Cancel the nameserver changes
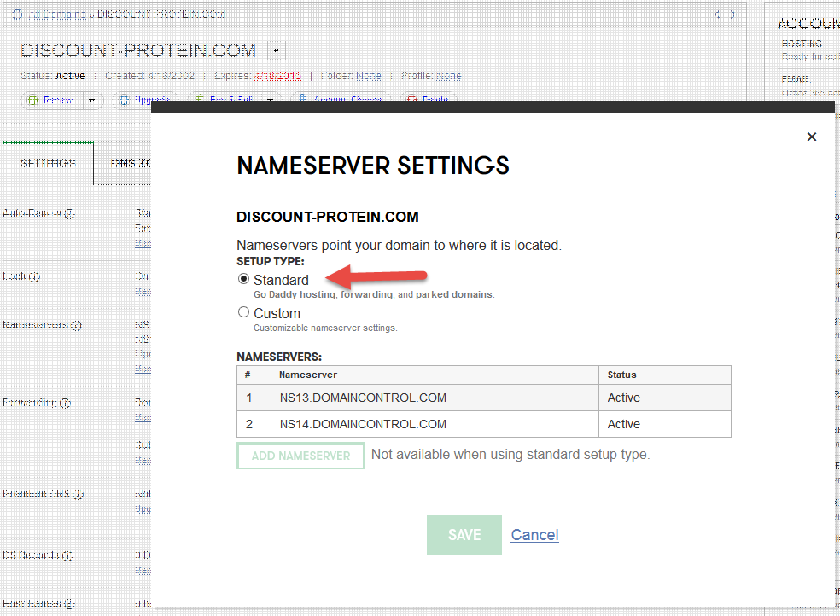 534,535
